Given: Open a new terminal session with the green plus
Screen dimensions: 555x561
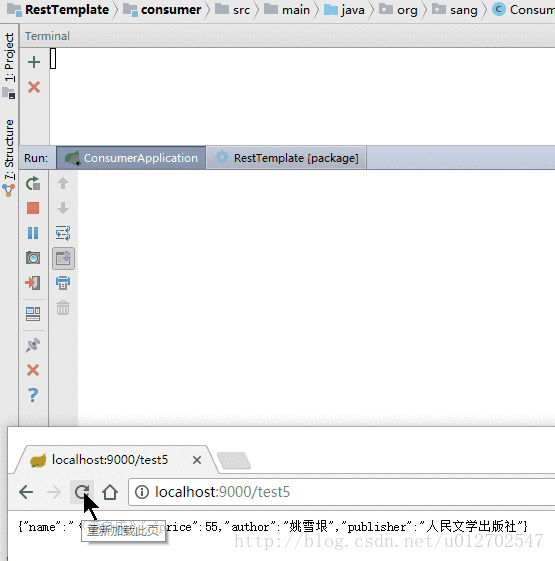Looking at the screenshot, I should [34, 62].
